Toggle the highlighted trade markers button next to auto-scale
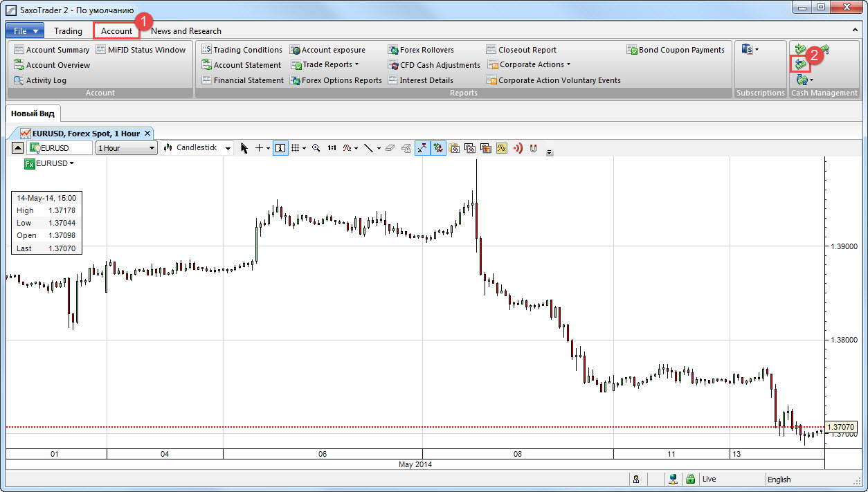This screenshot has height=492, width=868. tap(437, 147)
